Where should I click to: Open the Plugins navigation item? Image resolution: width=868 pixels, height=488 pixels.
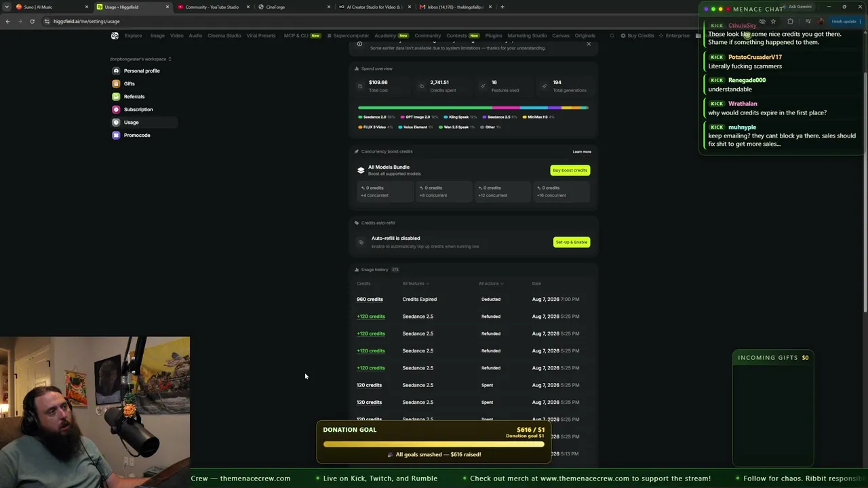coord(494,35)
